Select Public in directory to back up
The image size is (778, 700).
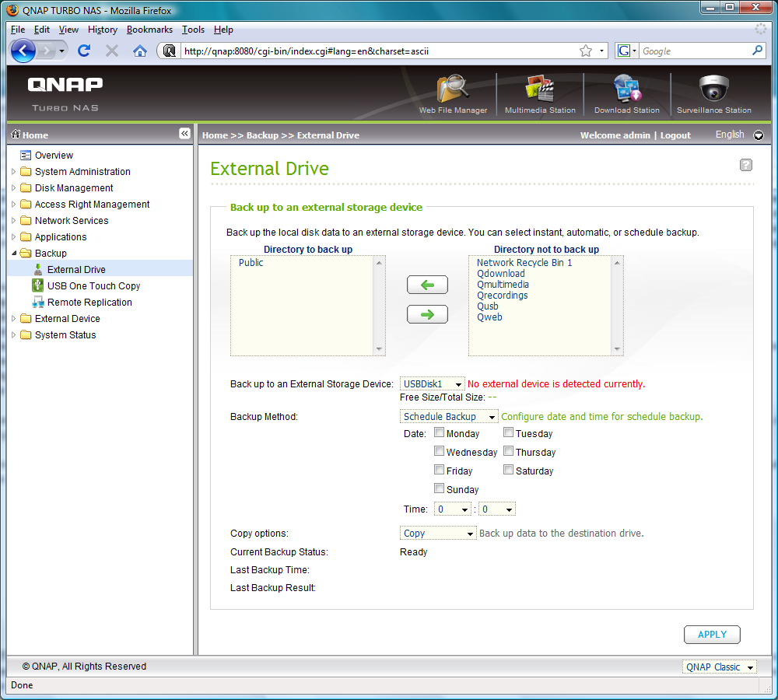(x=251, y=262)
